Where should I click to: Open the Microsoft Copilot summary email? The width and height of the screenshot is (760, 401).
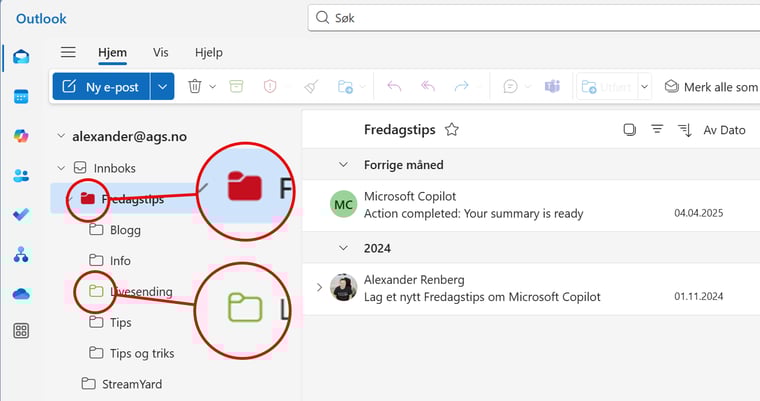(x=531, y=205)
